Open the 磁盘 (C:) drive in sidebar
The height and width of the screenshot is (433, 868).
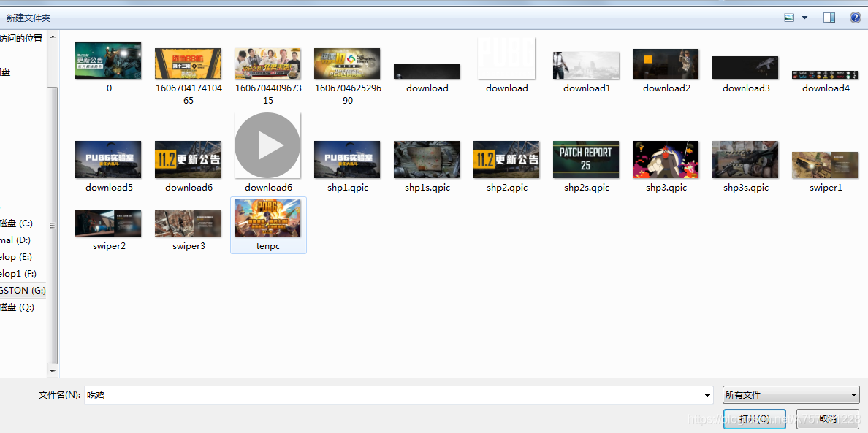17,223
